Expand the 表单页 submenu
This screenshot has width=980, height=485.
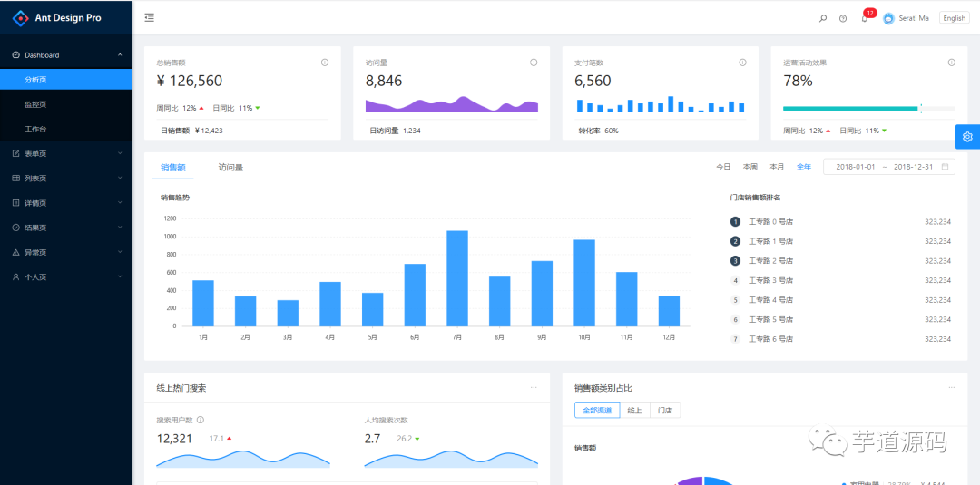pos(120,153)
